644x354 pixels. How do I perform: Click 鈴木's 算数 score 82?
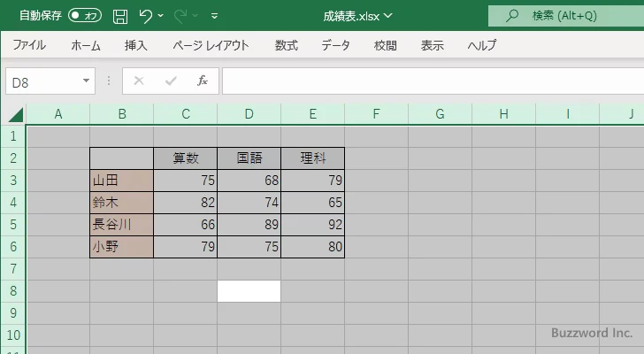(x=186, y=203)
